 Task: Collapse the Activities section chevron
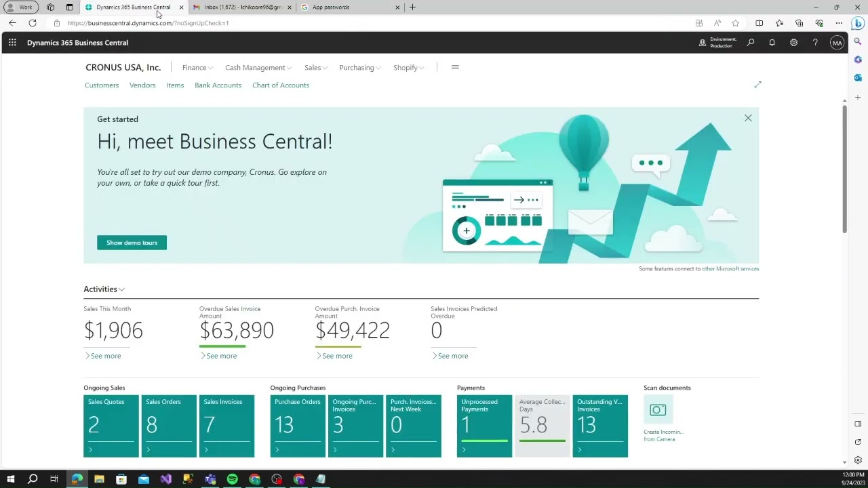tap(121, 289)
